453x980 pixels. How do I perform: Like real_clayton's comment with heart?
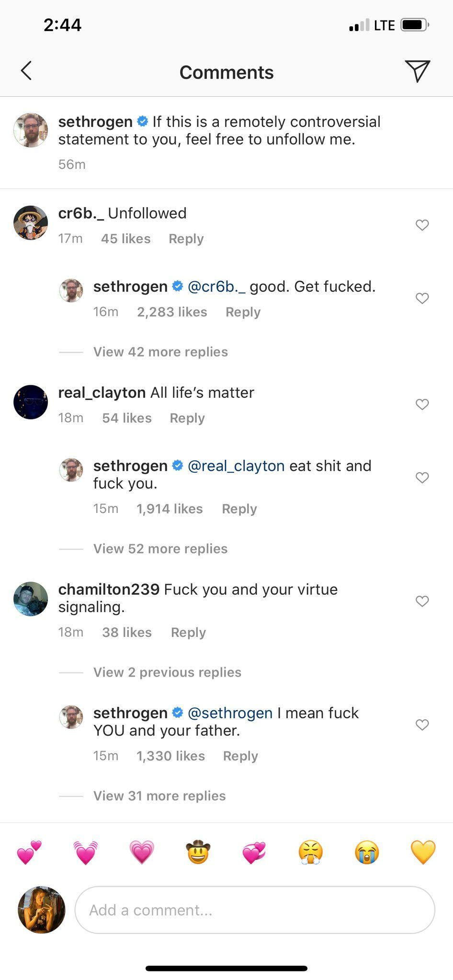[x=422, y=404]
